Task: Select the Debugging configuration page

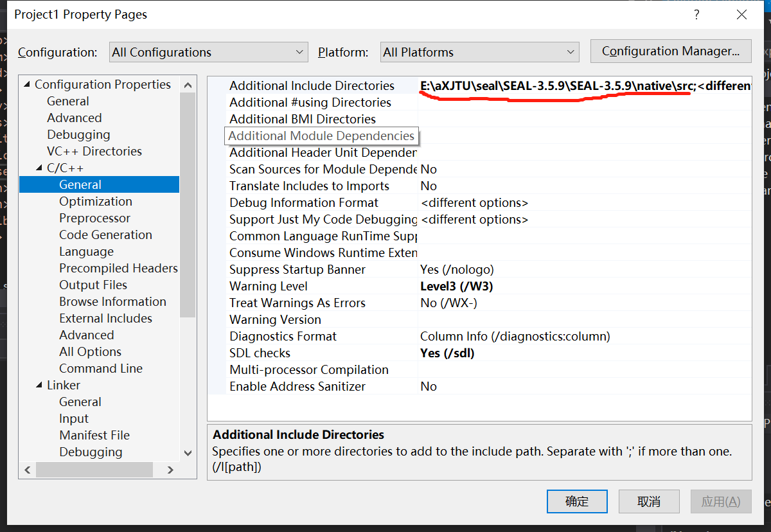Action: click(x=78, y=134)
